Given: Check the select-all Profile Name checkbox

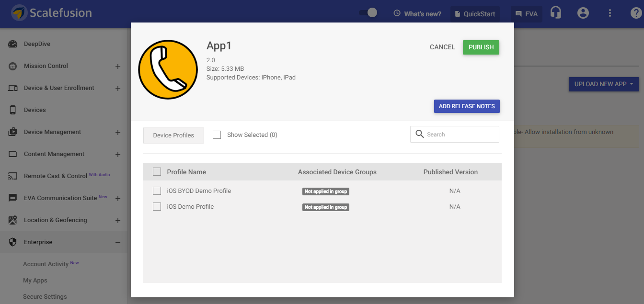Looking at the screenshot, I should pyautogui.click(x=157, y=172).
